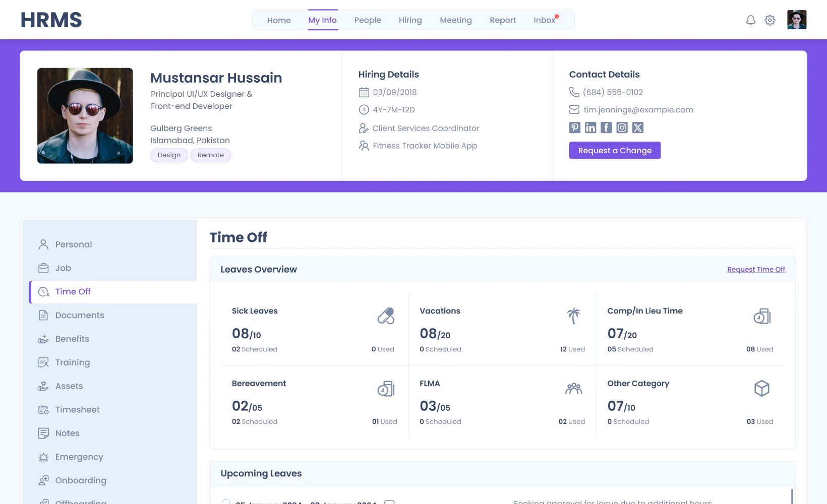Viewport: 827px width, 504px height.
Task: Open the Report tab
Action: point(503,20)
